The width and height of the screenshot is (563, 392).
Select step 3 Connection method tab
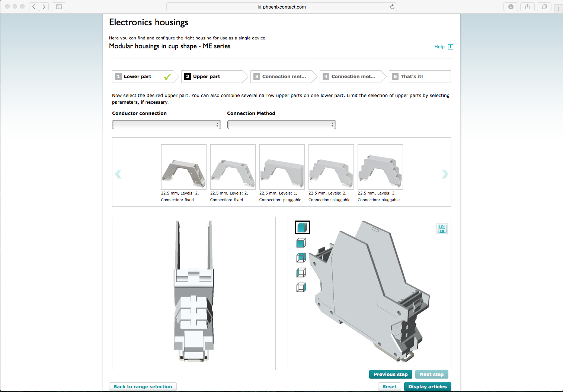tap(284, 77)
